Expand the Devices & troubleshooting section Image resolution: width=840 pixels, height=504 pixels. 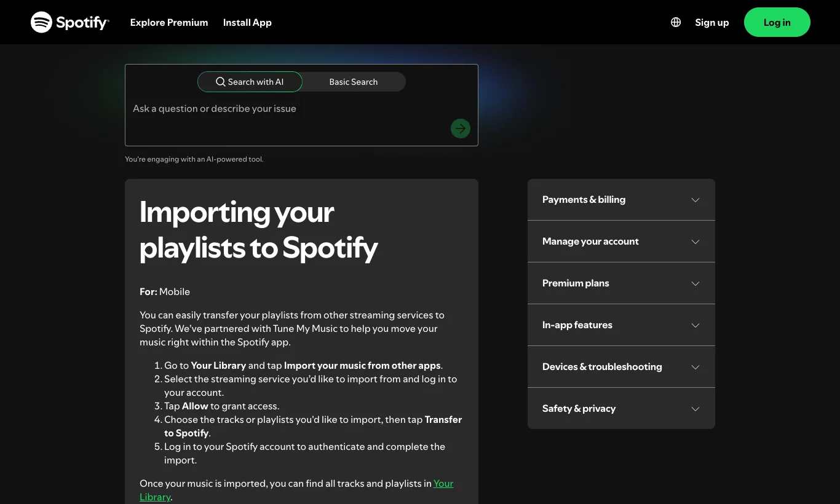tap(621, 367)
